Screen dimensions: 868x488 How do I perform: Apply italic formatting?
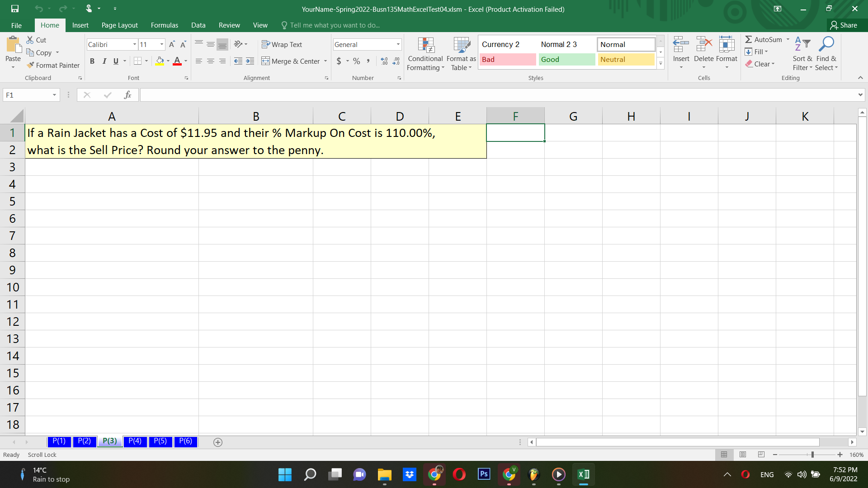click(104, 61)
